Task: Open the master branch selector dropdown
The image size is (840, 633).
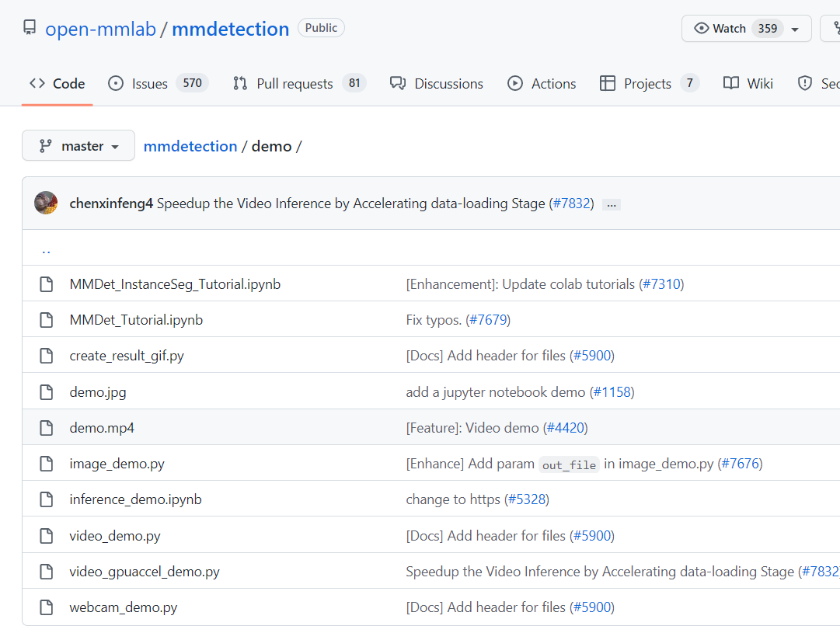Action: point(78,145)
